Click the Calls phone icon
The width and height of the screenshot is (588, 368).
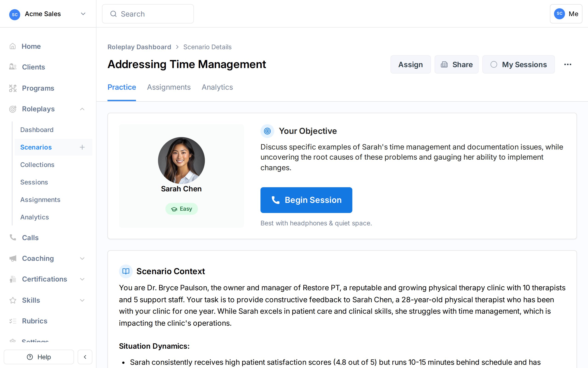[13, 238]
